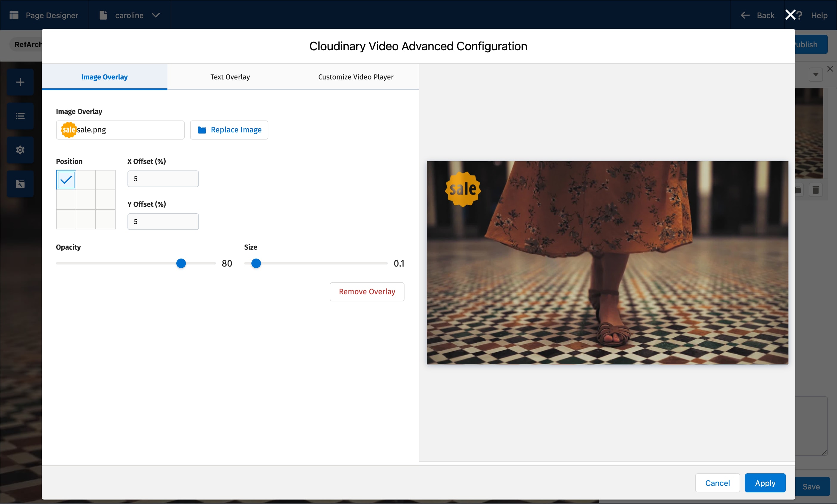Screen dimensions: 837x504
Task: Apply the overlay configuration changes
Action: click(x=765, y=483)
